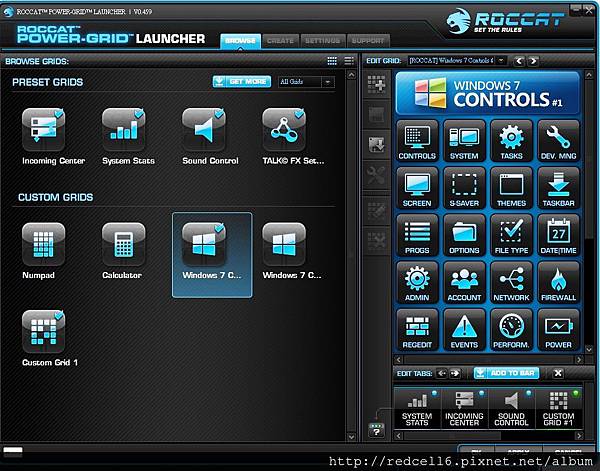Go to next grid with right arrow
The width and height of the screenshot is (600, 471).
pyautogui.click(x=533, y=61)
